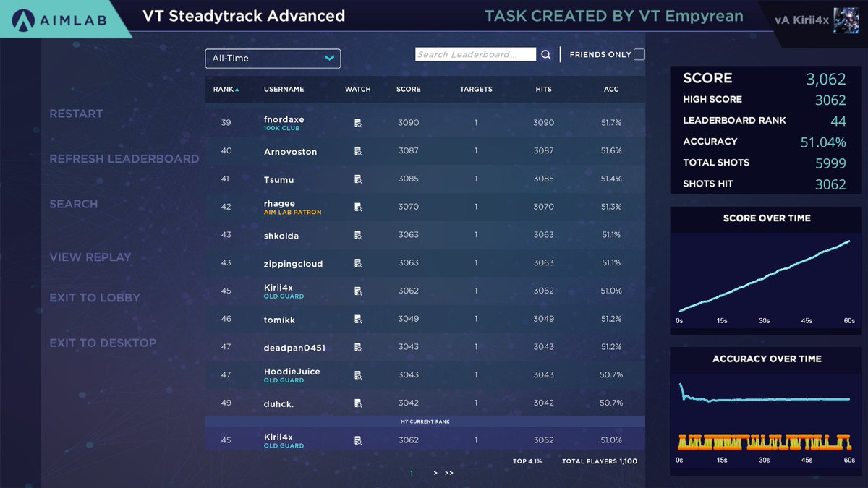Click the Restart button
The height and width of the screenshot is (488, 868).
(76, 114)
